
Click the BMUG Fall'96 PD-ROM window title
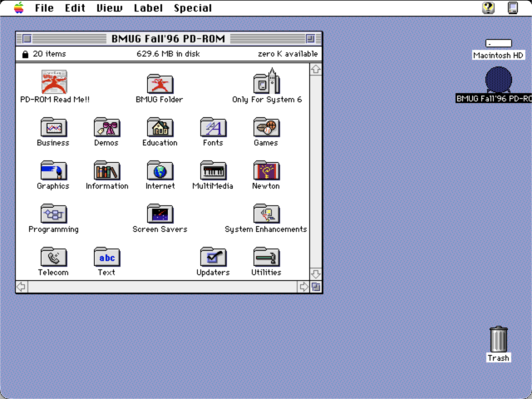click(168, 39)
